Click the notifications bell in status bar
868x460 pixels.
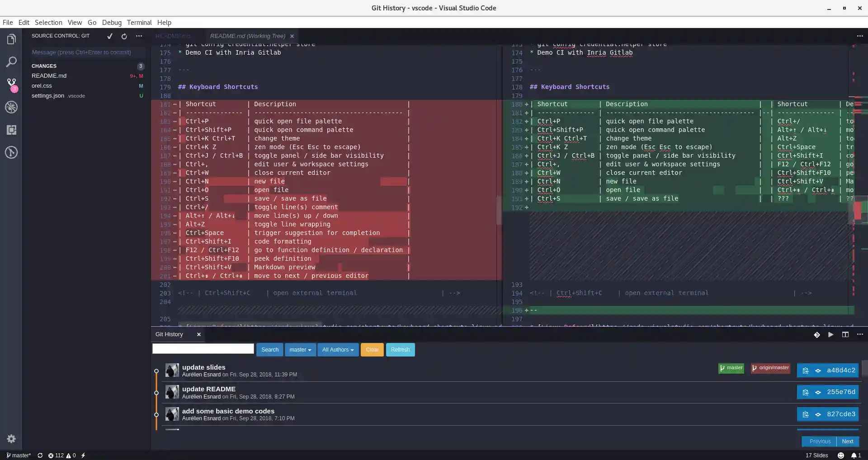855,455
